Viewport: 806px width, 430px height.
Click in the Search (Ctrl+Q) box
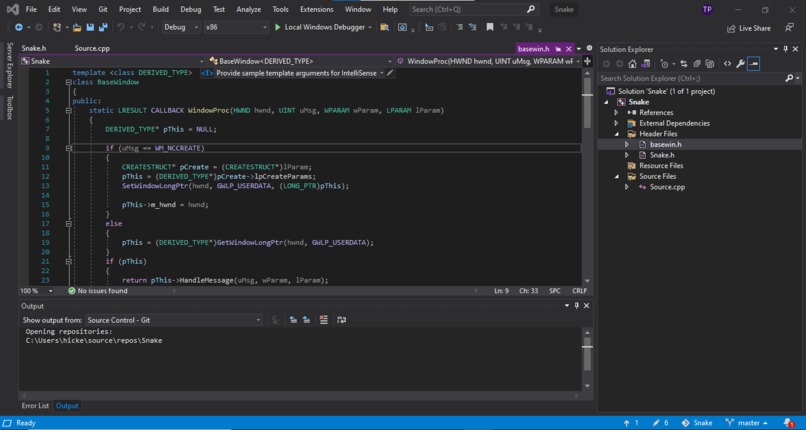coord(473,9)
